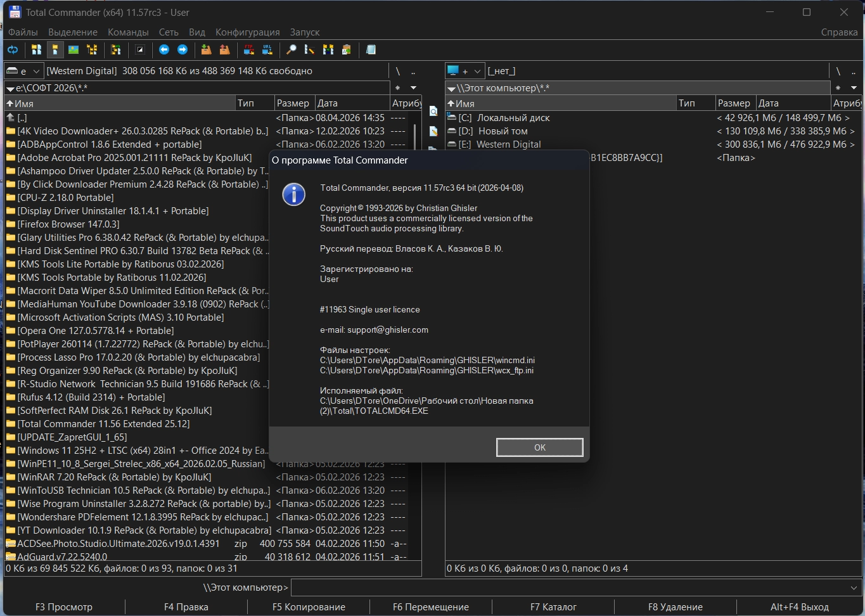Click the URL download icon
This screenshot has height=616, width=865.
coord(267,49)
